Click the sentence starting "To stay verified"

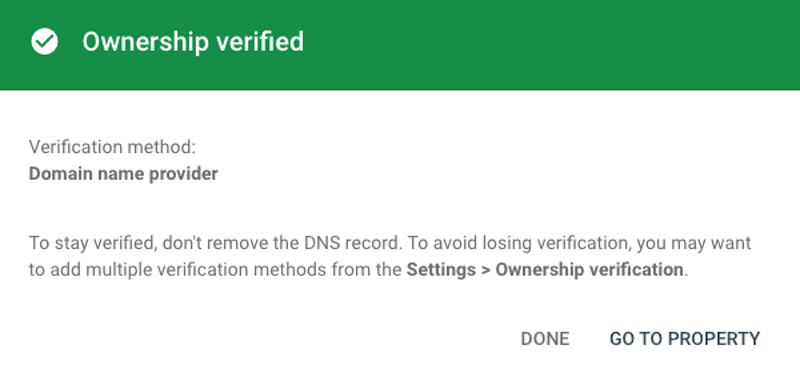(x=214, y=243)
